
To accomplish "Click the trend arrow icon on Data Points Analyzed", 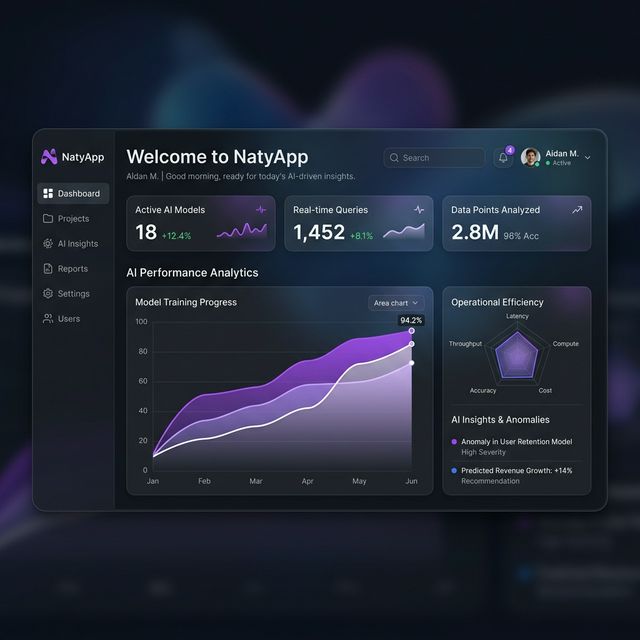I will (577, 210).
